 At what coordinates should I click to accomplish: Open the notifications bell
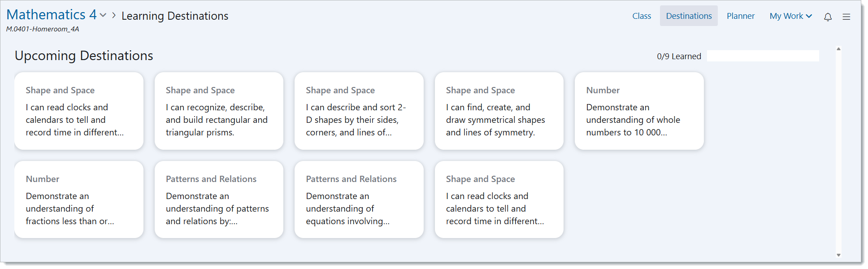pos(828,17)
